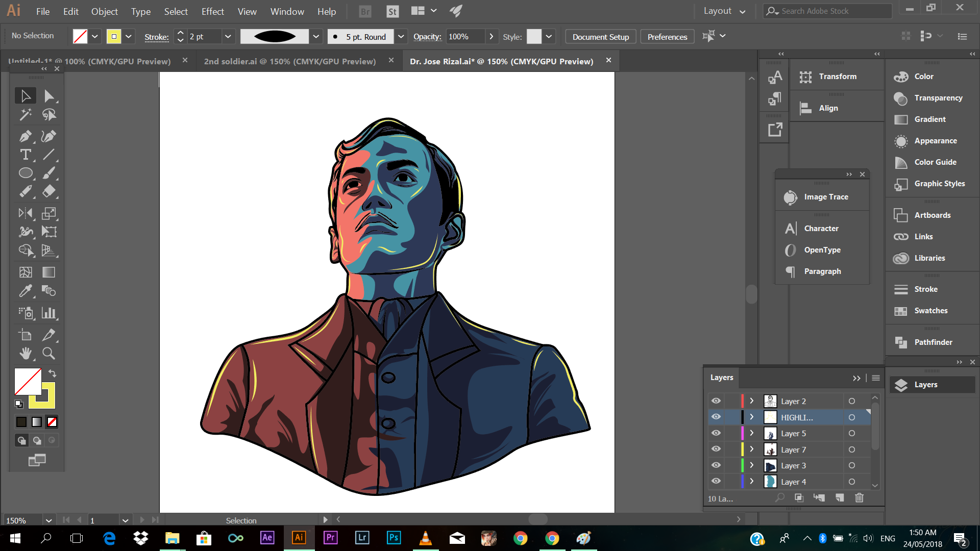The width and height of the screenshot is (980, 551).
Task: Delete selection with Layers trash icon
Action: click(860, 497)
